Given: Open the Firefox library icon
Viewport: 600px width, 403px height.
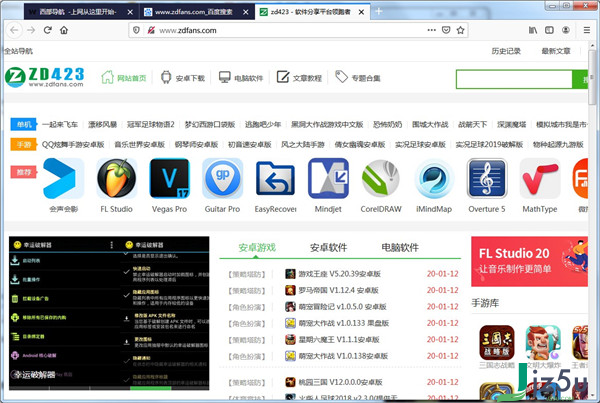Looking at the screenshot, I should [533, 30].
